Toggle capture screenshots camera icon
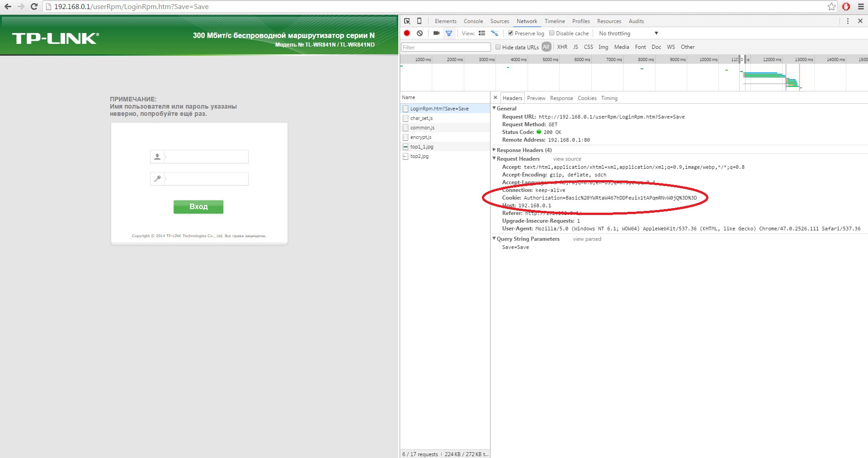868x458 pixels. pyautogui.click(x=436, y=33)
